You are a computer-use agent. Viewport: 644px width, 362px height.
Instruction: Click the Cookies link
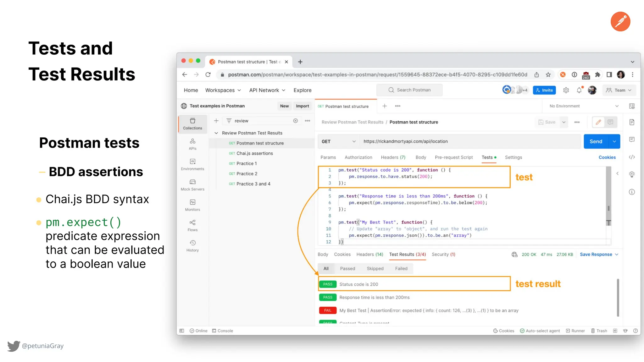pos(607,157)
